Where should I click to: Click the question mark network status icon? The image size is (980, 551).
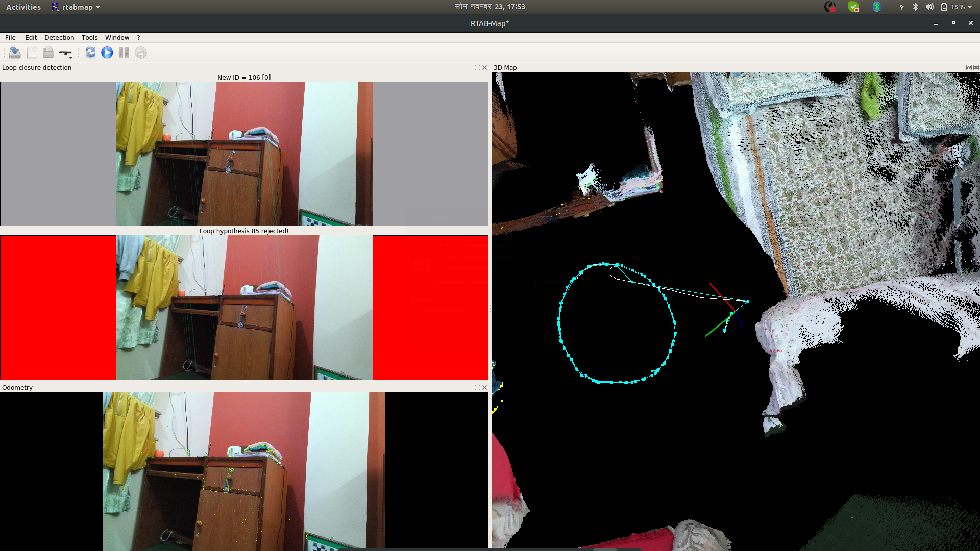[x=901, y=7]
